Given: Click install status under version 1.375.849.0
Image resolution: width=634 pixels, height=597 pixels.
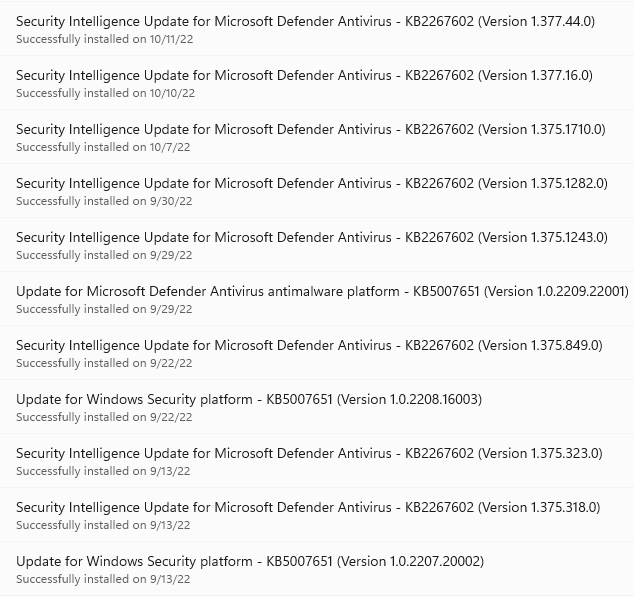Looking at the screenshot, I should 104,363.
